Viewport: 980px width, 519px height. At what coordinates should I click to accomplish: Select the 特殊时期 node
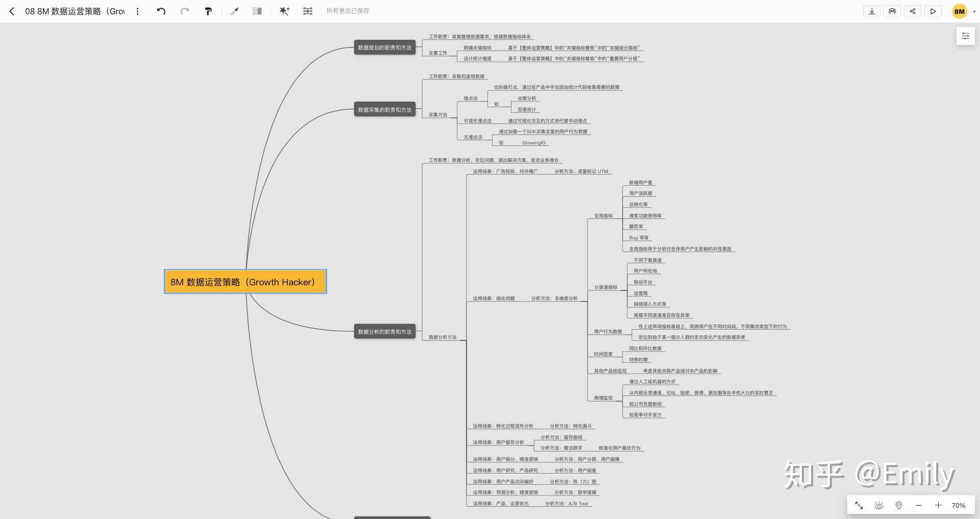pos(639,360)
